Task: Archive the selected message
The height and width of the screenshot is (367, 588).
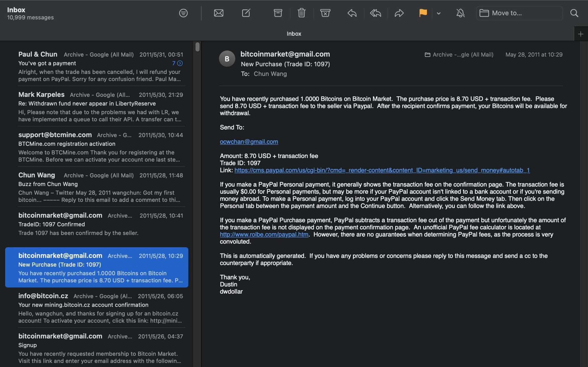Action: pyautogui.click(x=278, y=13)
